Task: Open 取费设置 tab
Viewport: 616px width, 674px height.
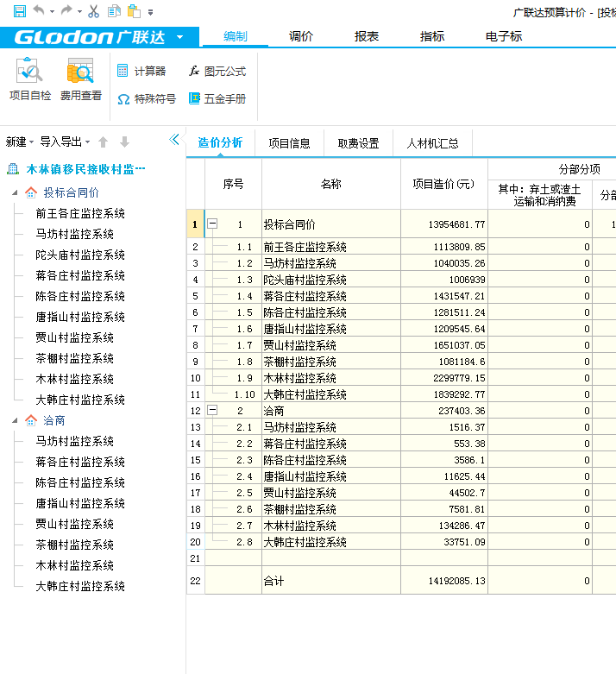Action: (x=359, y=143)
